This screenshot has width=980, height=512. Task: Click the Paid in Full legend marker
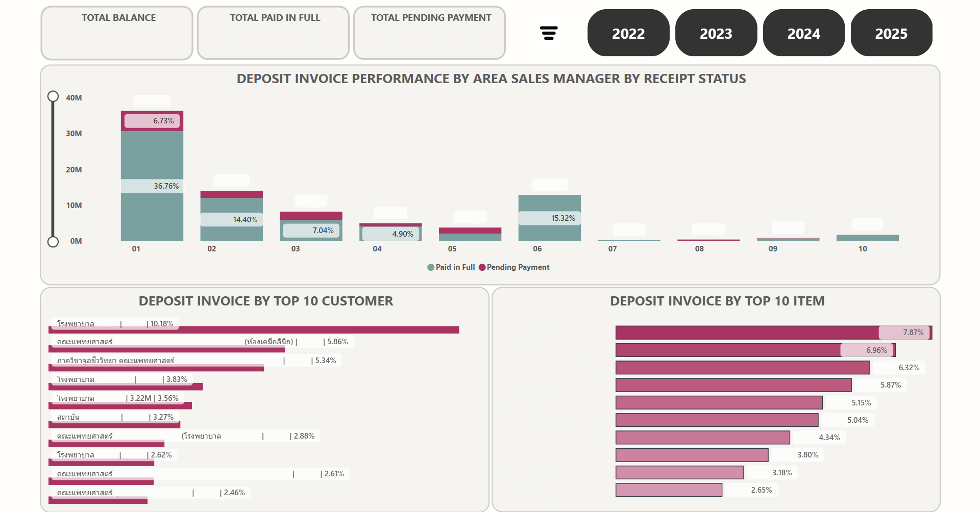431,267
